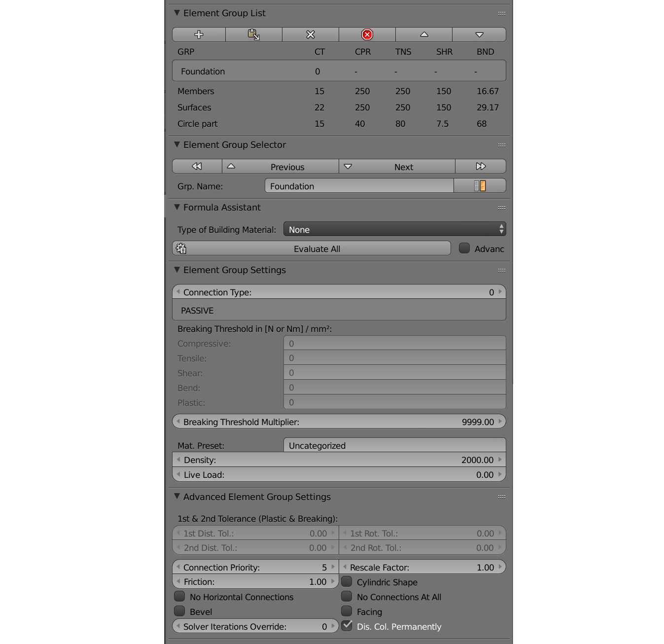664x644 pixels.
Task: Enable No Horizontal Connections
Action: point(179,596)
